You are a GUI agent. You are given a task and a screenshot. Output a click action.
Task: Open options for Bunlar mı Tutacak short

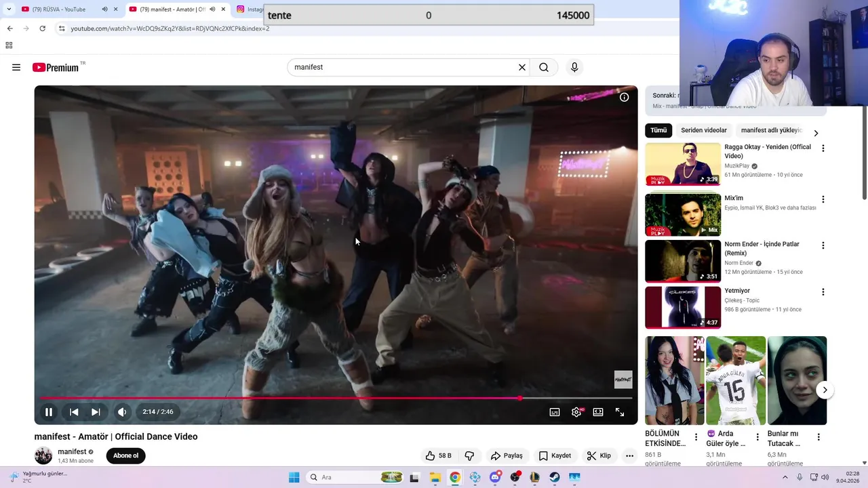click(x=818, y=437)
